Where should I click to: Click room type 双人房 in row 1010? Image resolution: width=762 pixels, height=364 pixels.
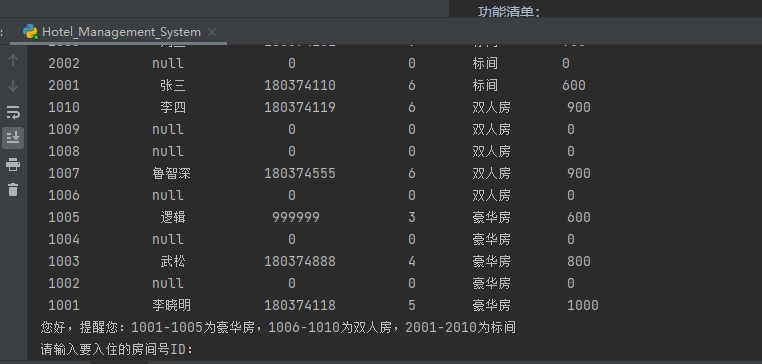click(491, 107)
